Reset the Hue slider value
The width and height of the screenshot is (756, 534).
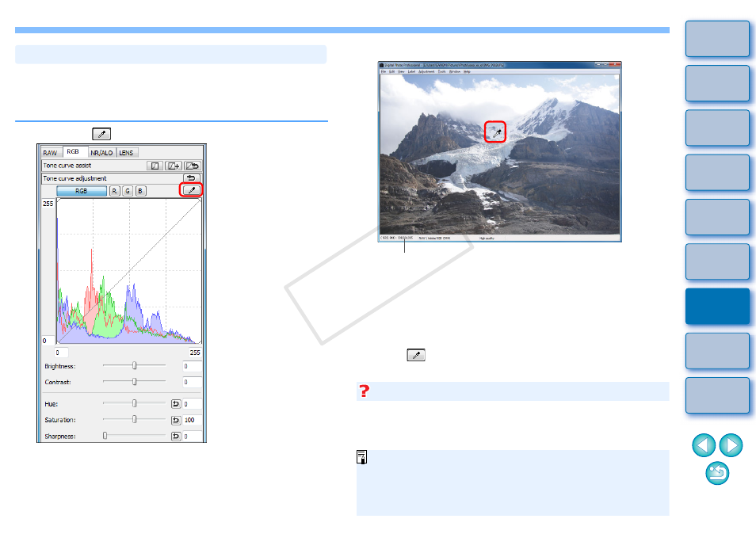point(176,404)
